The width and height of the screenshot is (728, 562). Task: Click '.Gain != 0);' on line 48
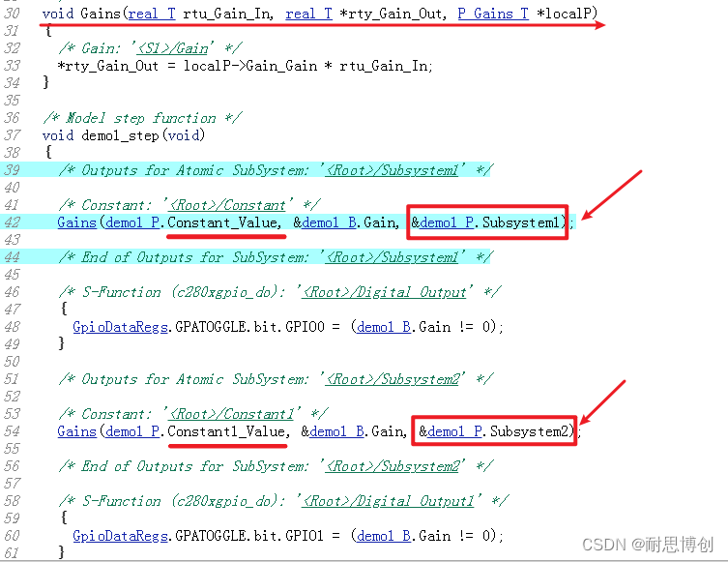(x=458, y=327)
